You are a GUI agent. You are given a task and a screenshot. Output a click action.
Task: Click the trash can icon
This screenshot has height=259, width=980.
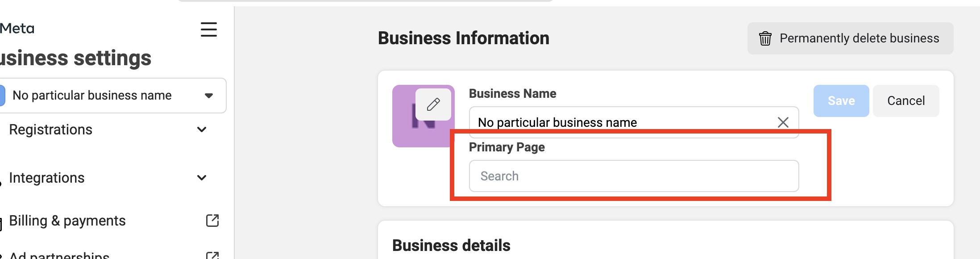[x=765, y=39]
